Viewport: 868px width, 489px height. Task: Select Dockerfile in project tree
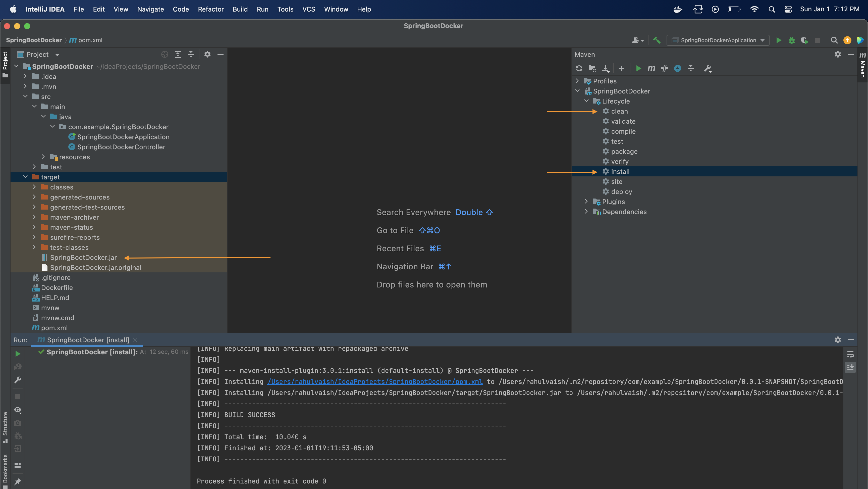pos(57,288)
